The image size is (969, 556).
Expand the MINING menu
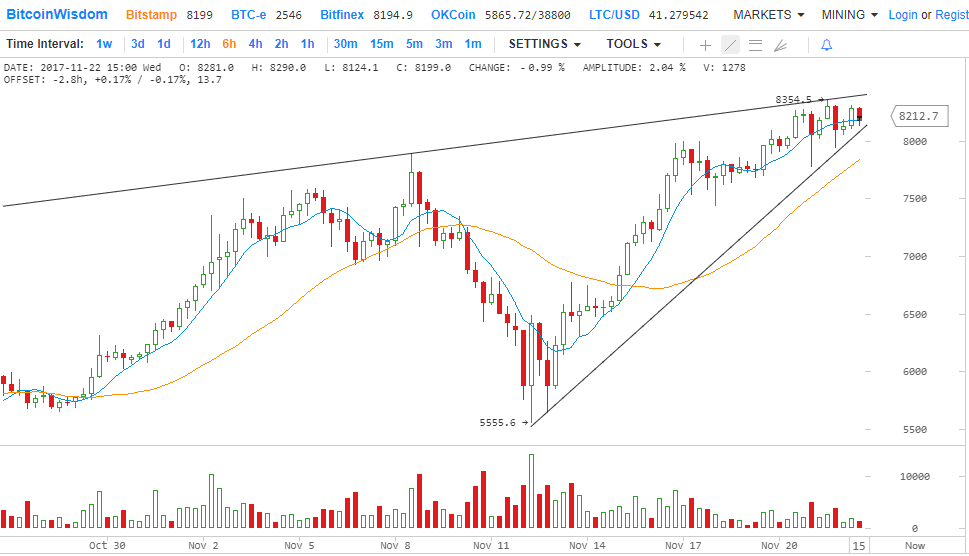[849, 15]
